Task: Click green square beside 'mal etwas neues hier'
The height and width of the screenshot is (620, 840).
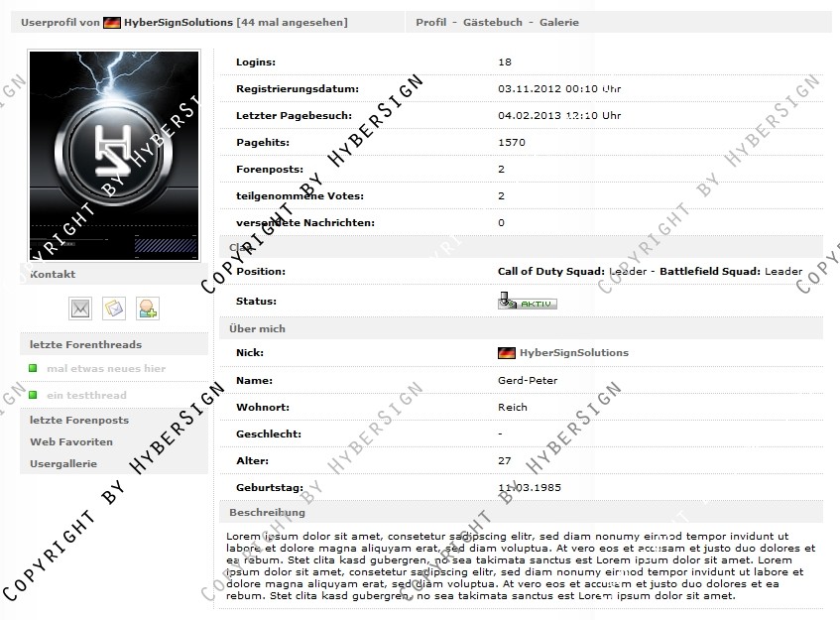Action: (33, 368)
